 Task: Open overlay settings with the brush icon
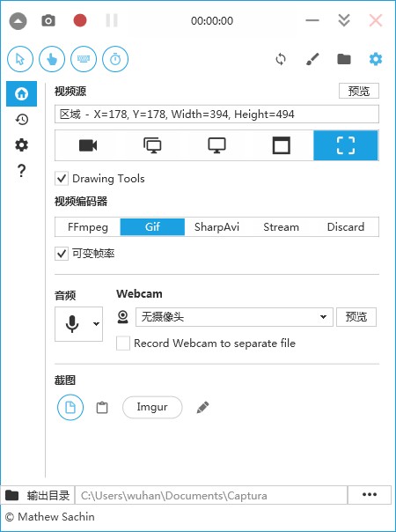tap(312, 59)
